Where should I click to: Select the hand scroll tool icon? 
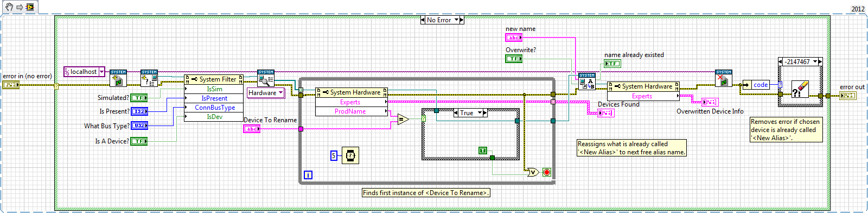coord(9,7)
